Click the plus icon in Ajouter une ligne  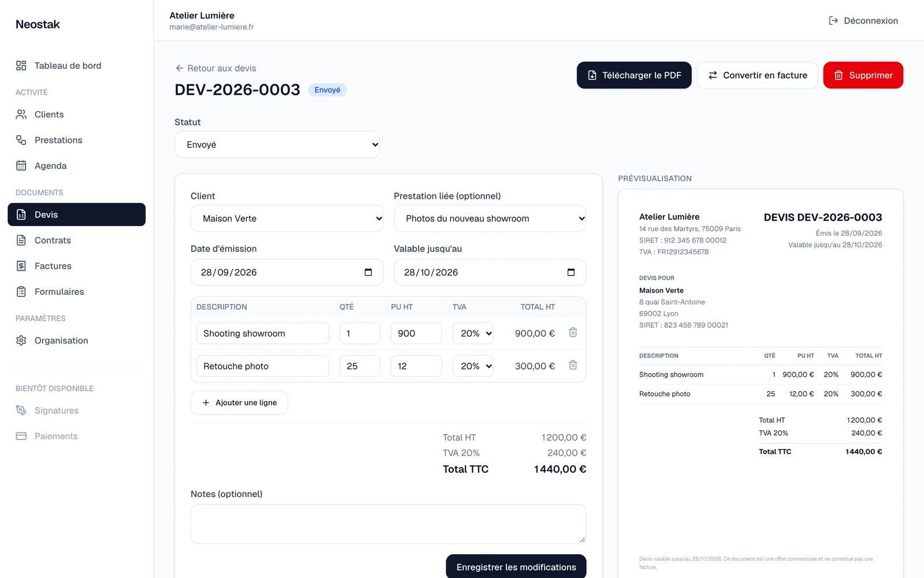coord(206,403)
